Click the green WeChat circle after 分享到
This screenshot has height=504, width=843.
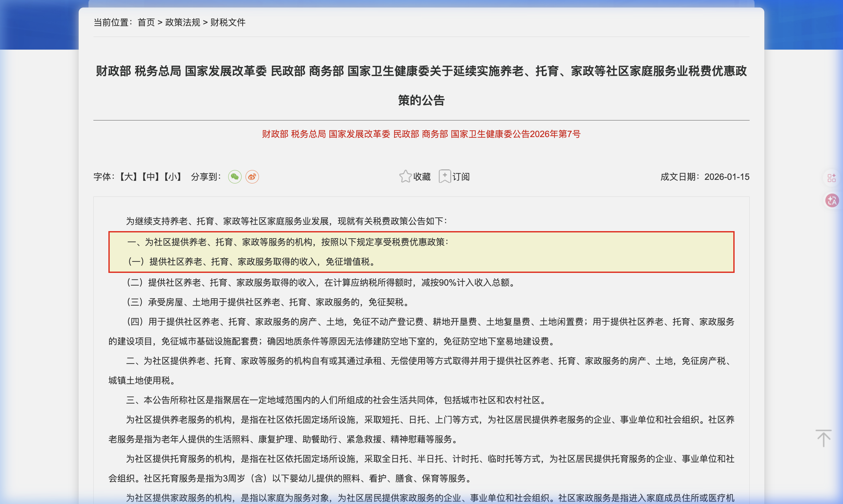235,177
